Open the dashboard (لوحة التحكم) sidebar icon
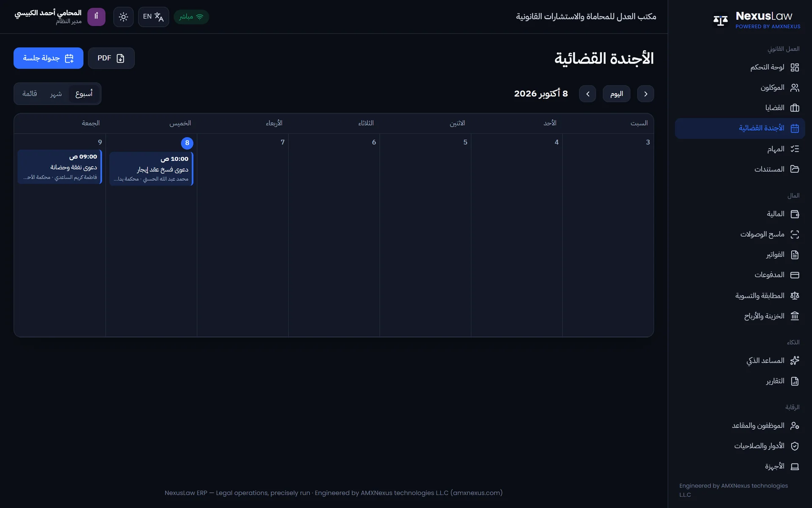812x508 pixels. tap(795, 67)
